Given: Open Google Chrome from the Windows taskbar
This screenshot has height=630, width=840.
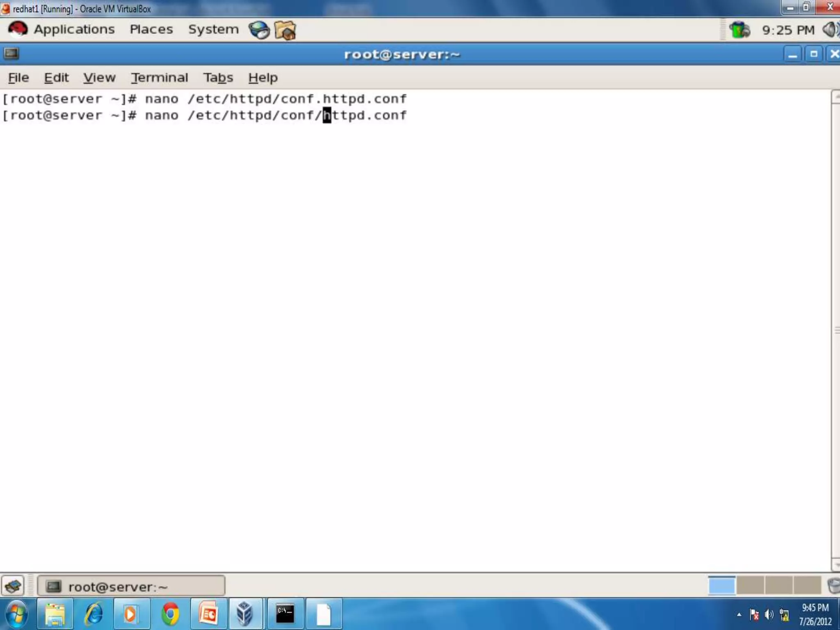Looking at the screenshot, I should pyautogui.click(x=170, y=614).
